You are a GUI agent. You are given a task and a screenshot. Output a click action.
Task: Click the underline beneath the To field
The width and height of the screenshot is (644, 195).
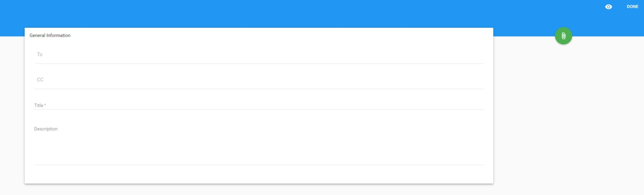click(259, 64)
